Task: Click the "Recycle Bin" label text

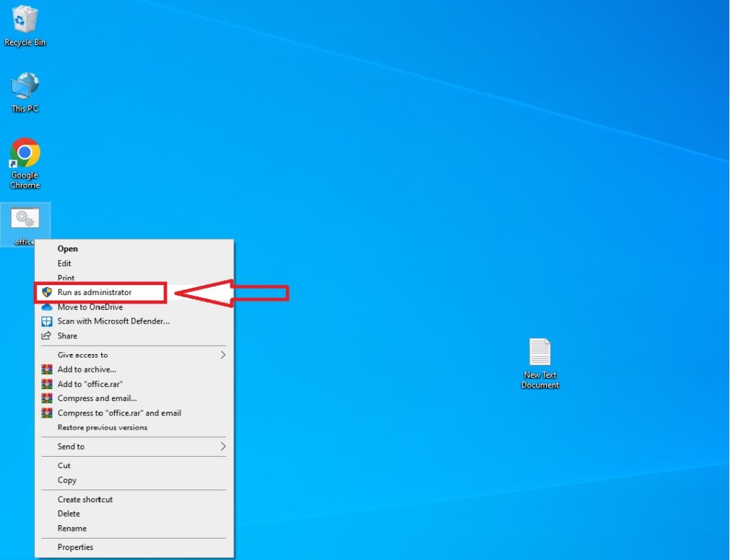Action: point(25,42)
